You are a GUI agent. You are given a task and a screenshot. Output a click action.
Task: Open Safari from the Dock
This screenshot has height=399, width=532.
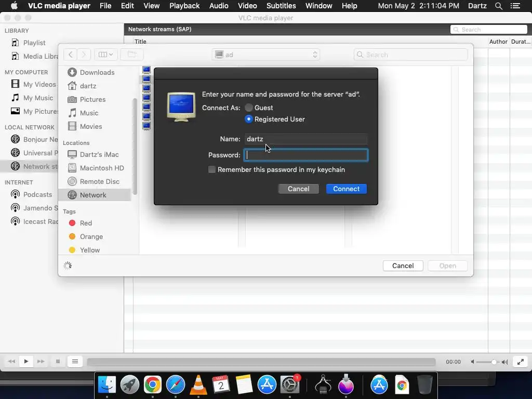pos(176,385)
